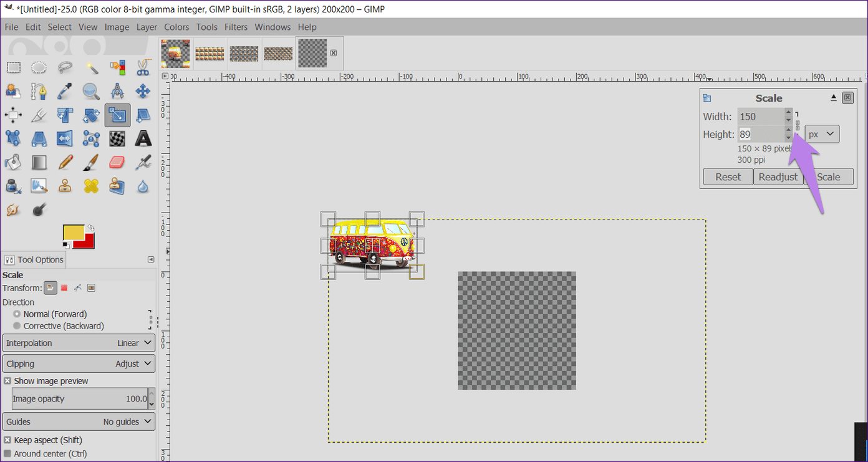Set Transform target to Layer

tap(51, 288)
